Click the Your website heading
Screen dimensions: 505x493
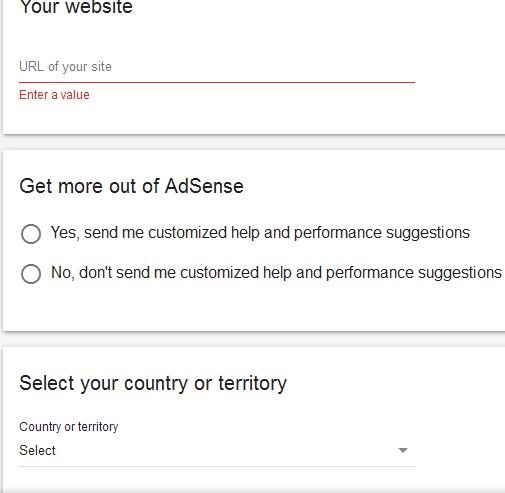click(x=76, y=7)
